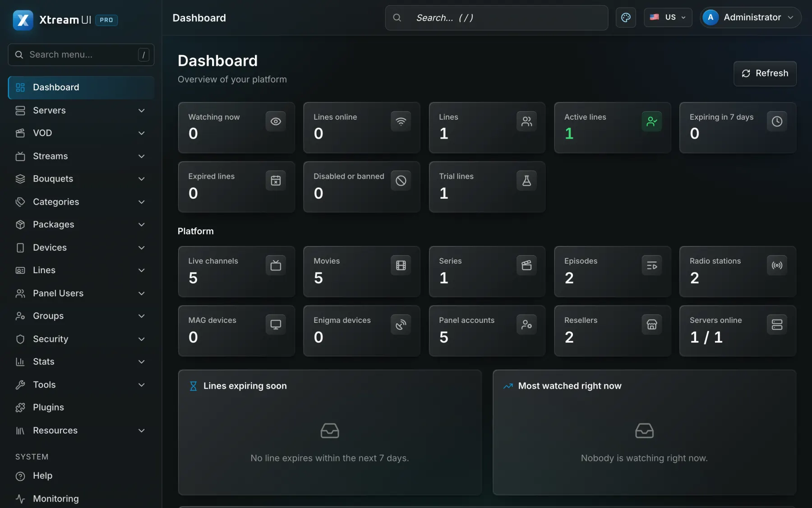Click the film icon on Movies card

point(401,266)
